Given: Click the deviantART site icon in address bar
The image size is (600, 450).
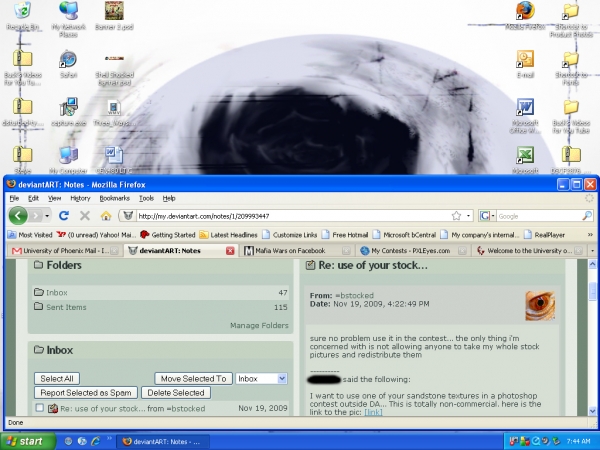Looking at the screenshot, I should point(128,216).
